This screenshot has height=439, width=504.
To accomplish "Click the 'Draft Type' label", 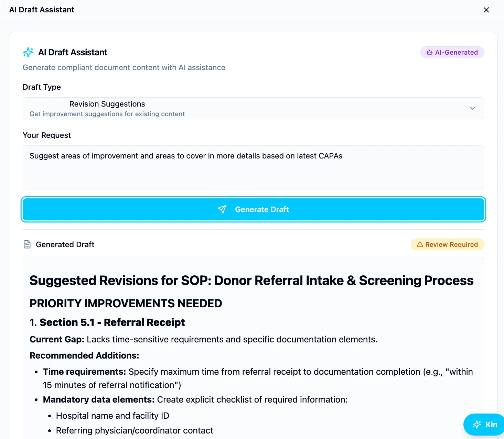I will pyautogui.click(x=42, y=87).
